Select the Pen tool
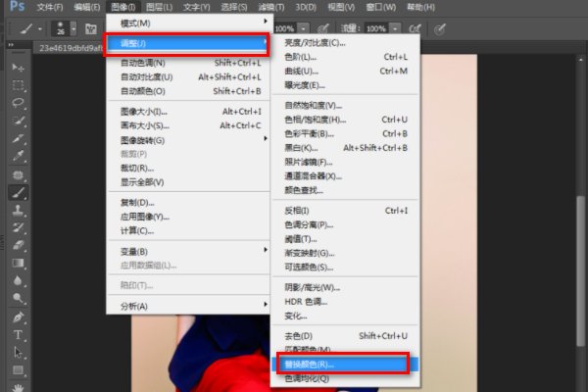This screenshot has height=392, width=588. 18,318
